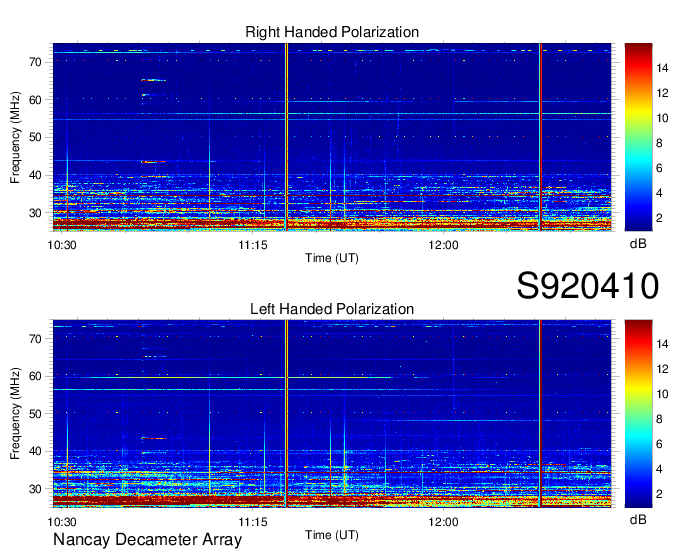
Task: Click the dB unit under upper color bar
Action: tap(638, 244)
